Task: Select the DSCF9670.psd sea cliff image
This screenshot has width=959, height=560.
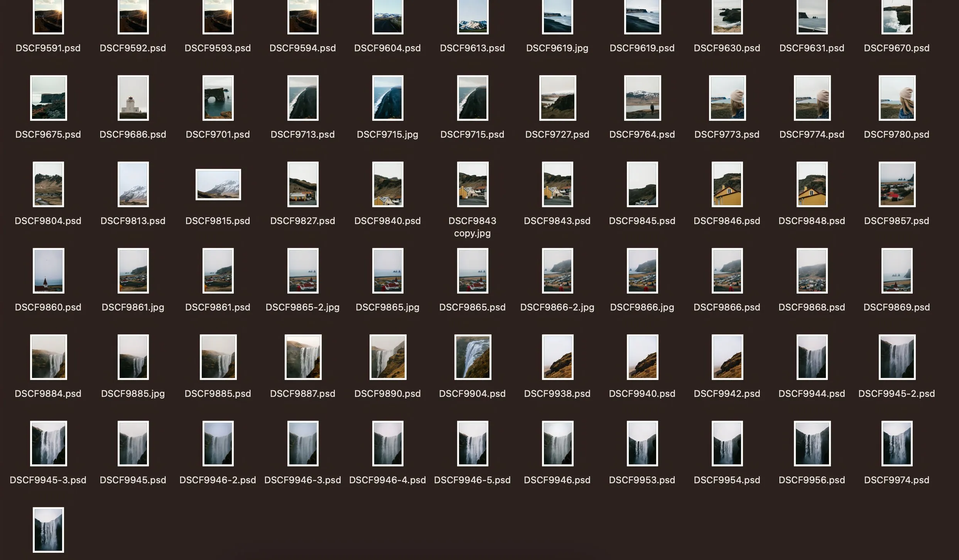Action: 897,17
